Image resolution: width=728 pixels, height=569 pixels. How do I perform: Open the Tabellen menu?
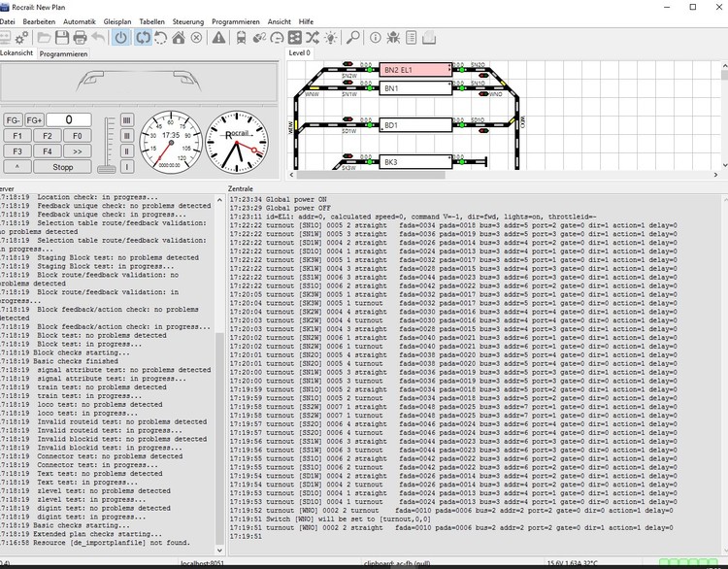pyautogui.click(x=151, y=20)
